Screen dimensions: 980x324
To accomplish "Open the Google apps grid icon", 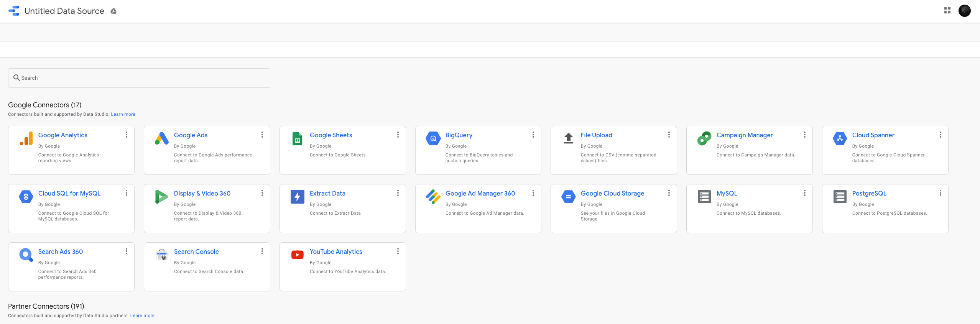I will (x=947, y=11).
